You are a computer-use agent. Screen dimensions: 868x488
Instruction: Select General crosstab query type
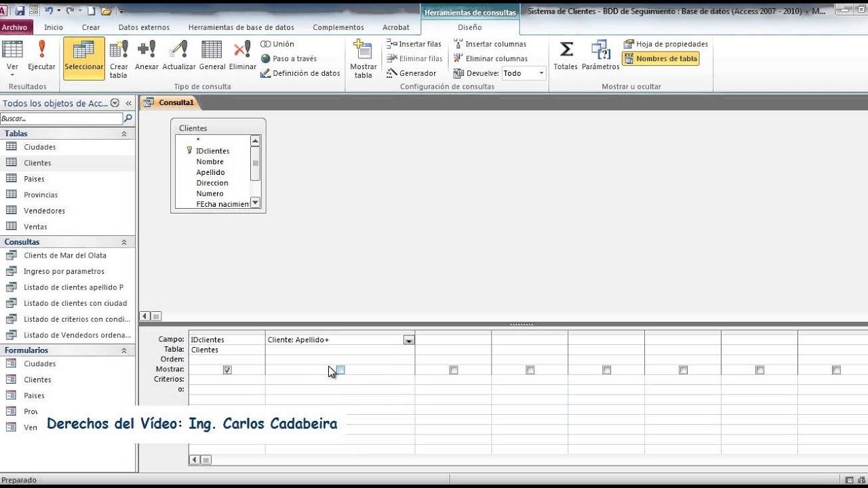[212, 57]
